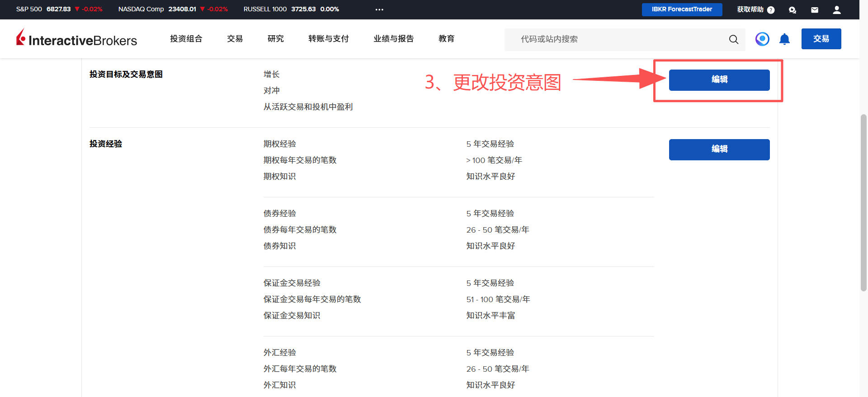Expand the ticker bar three-dots menu
The height and width of the screenshot is (397, 868).
tap(379, 9)
